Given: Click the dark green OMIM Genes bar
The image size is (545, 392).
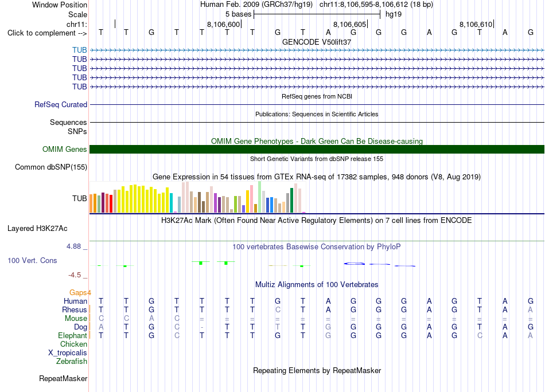Looking at the screenshot, I should (317, 150).
